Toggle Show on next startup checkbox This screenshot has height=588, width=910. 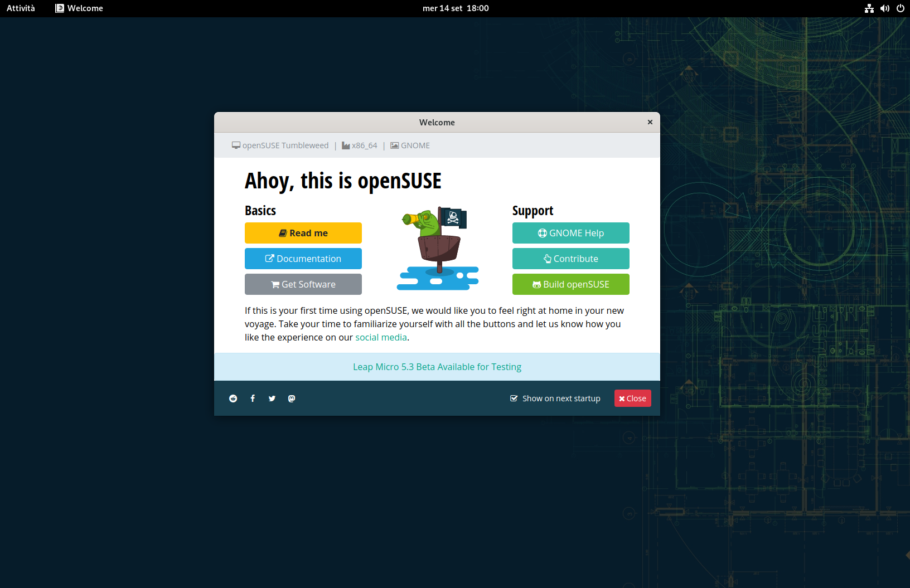click(x=514, y=399)
